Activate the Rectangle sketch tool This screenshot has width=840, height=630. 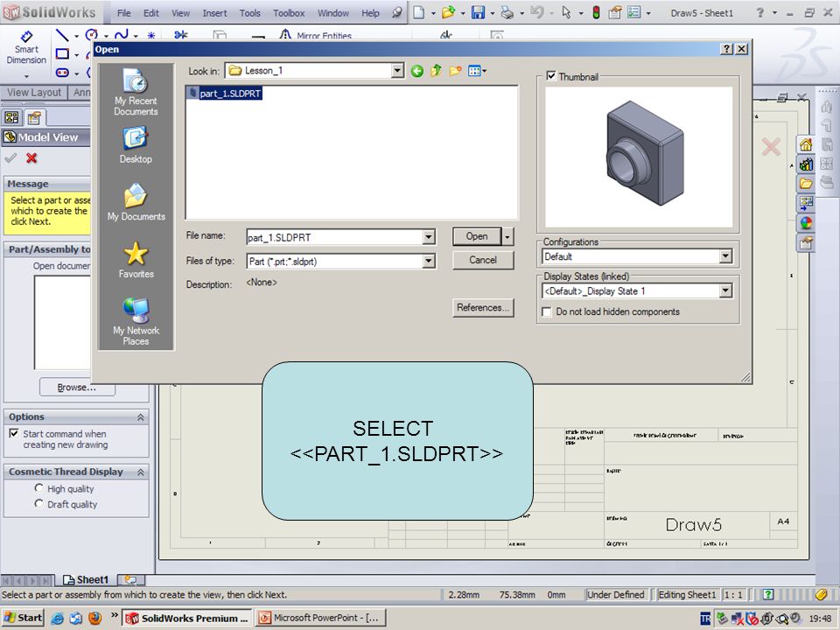(x=62, y=54)
